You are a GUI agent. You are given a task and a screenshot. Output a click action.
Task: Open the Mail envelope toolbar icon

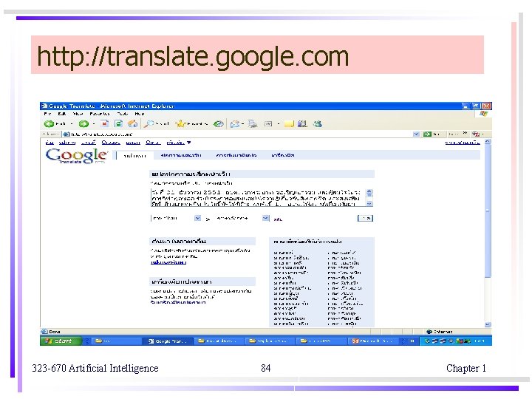pos(234,124)
